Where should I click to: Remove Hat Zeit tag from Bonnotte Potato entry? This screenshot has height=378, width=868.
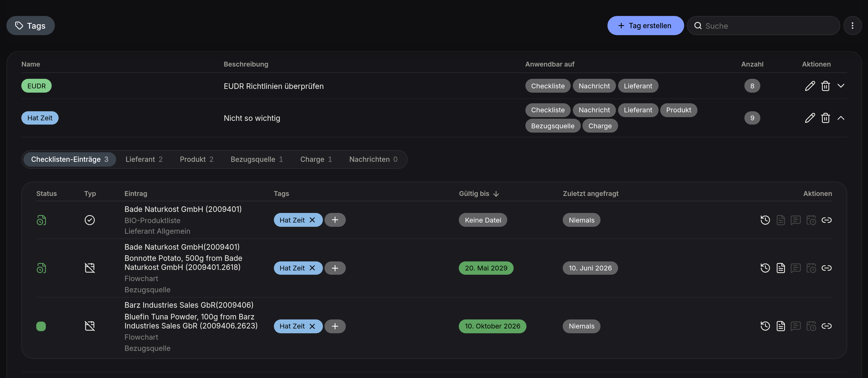[x=312, y=268]
